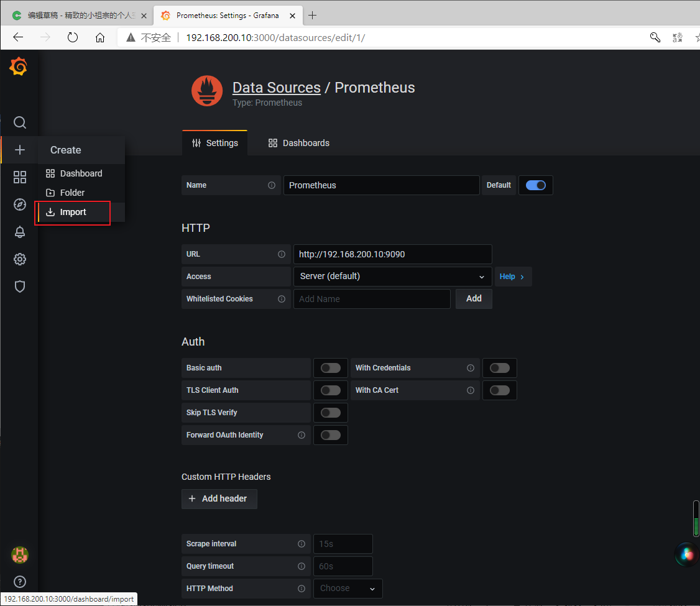Open the Configuration gear icon

(x=20, y=259)
